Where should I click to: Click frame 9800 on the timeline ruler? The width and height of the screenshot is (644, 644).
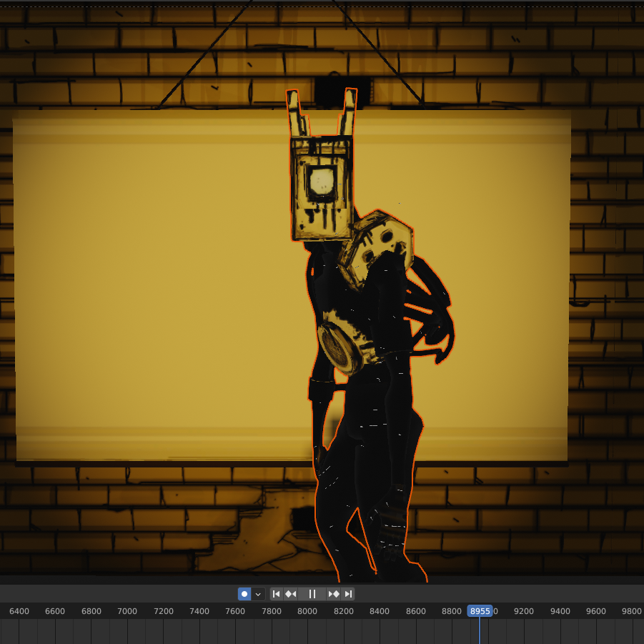632,611
